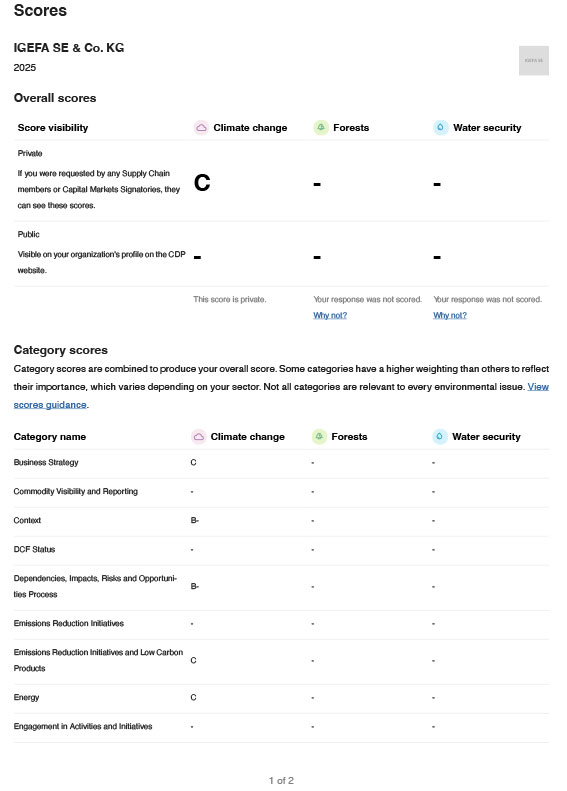Click the Score visibility column header

coord(53,128)
